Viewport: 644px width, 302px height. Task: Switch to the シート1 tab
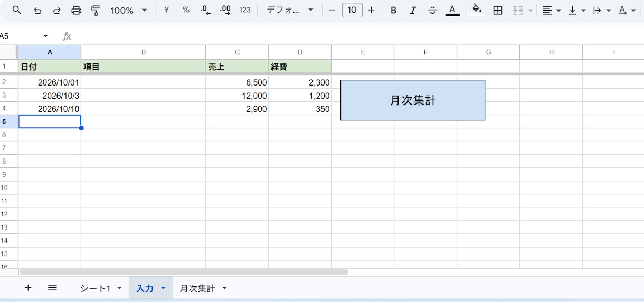coord(95,288)
